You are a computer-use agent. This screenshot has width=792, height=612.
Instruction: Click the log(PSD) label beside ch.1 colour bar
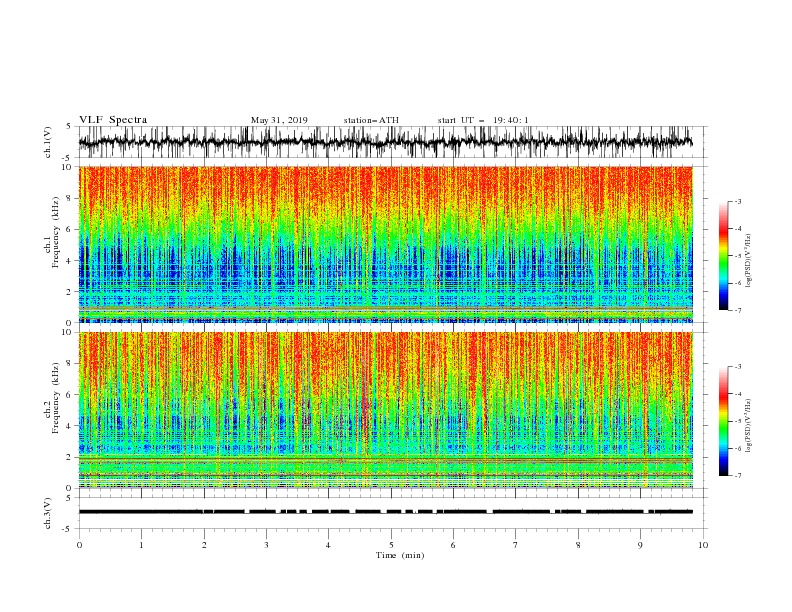click(749, 261)
